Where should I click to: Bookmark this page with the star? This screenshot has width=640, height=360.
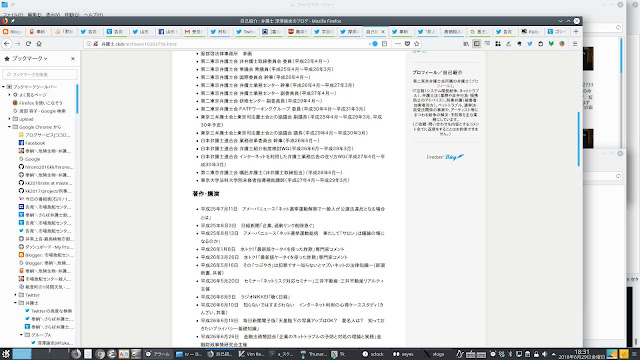[417, 44]
